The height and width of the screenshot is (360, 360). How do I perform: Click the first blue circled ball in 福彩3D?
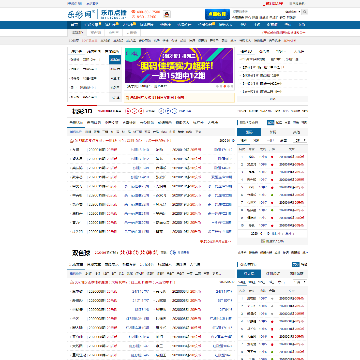(162, 111)
